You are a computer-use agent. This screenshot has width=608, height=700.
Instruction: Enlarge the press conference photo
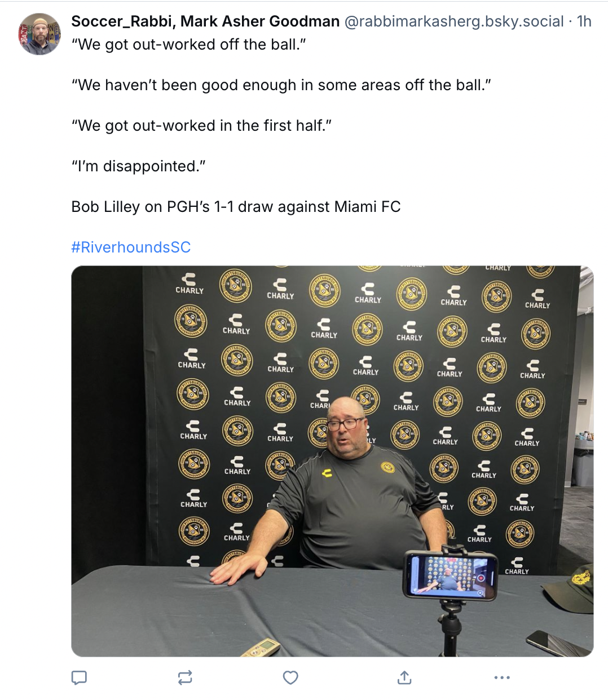(x=332, y=461)
